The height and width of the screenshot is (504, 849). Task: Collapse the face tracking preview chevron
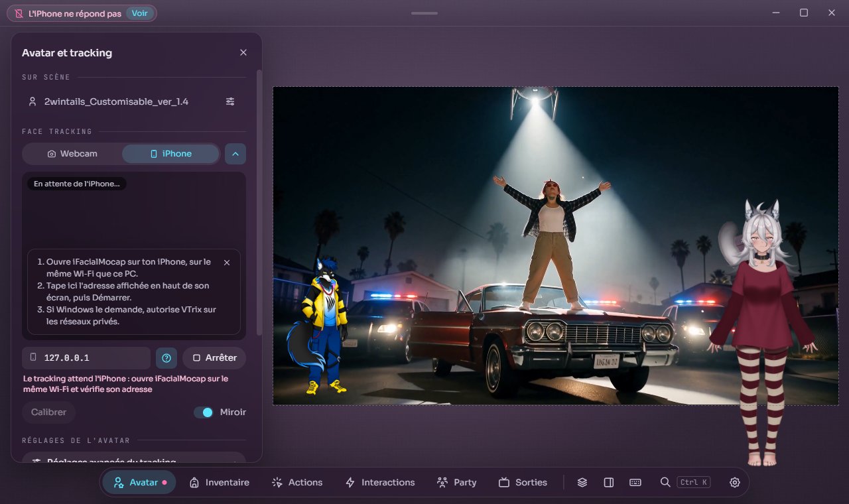(235, 154)
